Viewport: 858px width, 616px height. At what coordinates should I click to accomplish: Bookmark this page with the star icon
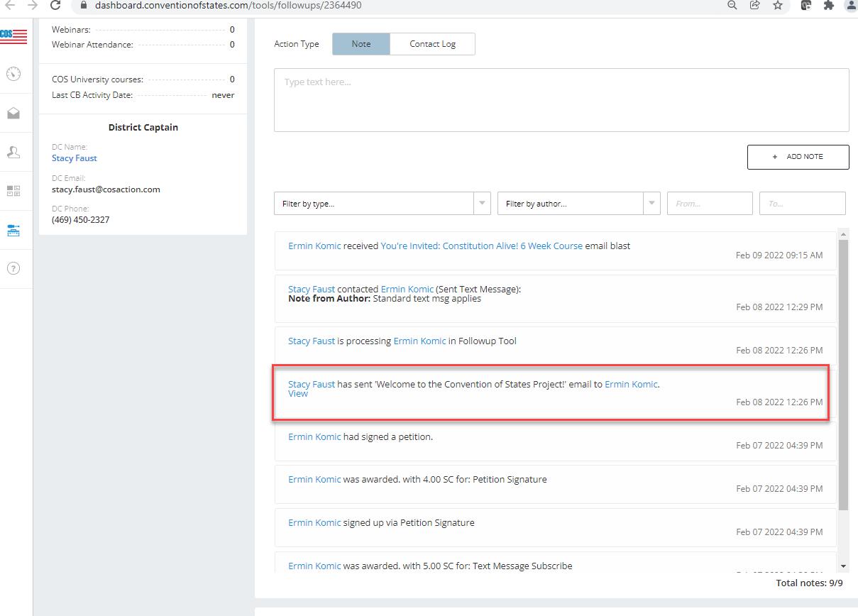(x=778, y=6)
